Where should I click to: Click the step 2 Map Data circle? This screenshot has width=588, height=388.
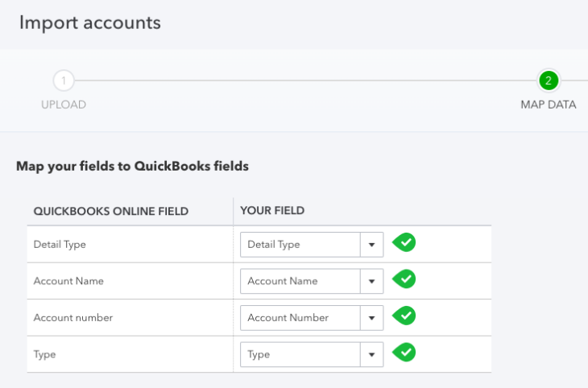549,80
